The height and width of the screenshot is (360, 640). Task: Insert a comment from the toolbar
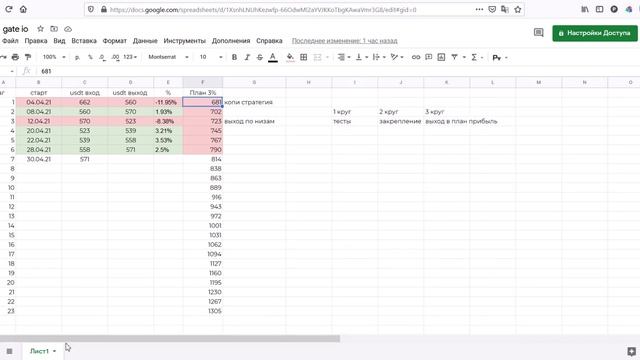click(428, 57)
